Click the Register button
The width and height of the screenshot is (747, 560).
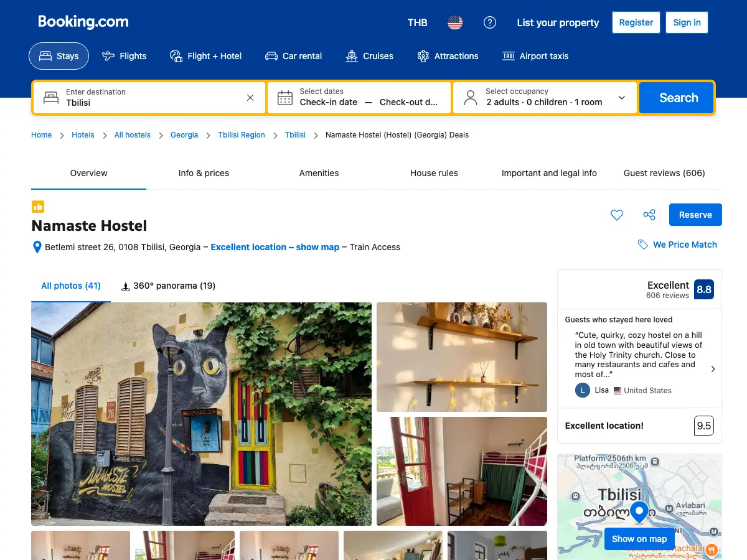click(x=636, y=22)
